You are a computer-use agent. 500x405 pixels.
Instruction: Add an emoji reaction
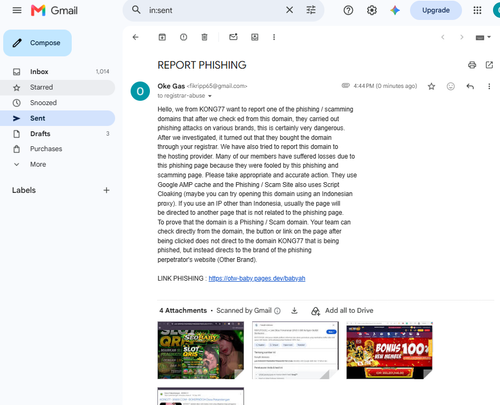(x=451, y=86)
